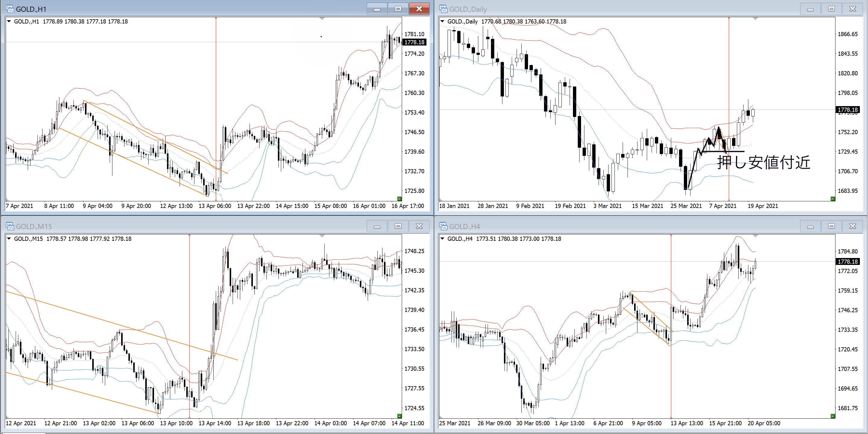Click green corner square in H1 chart
The height and width of the screenshot is (434, 868).
click(x=399, y=199)
